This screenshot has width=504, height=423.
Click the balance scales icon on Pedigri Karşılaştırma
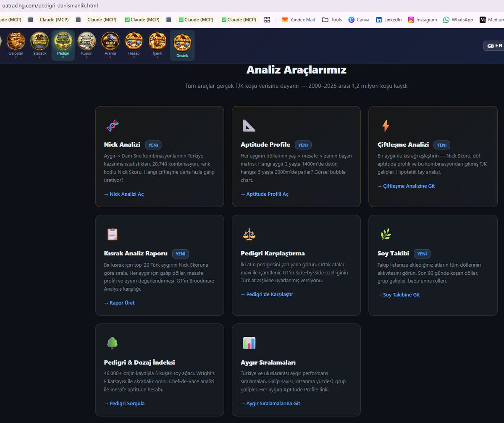249,234
